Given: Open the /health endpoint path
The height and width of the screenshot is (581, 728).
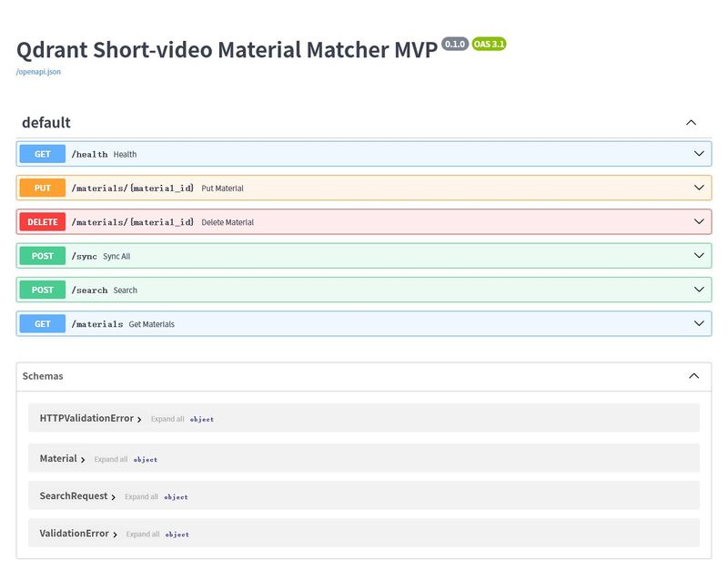Looking at the screenshot, I should pos(89,154).
